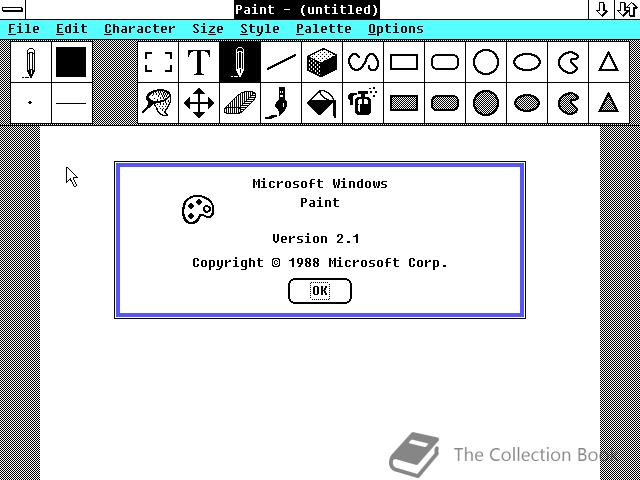Select the eraser tool

tap(240, 103)
